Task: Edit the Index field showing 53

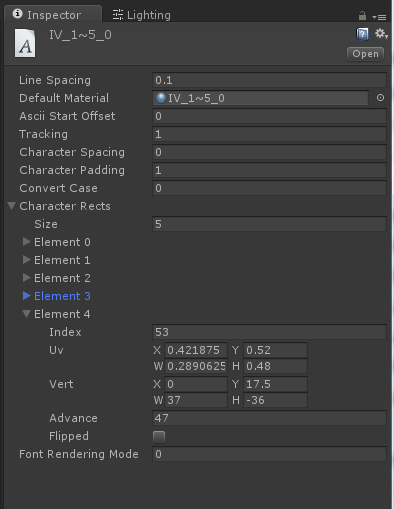Action: (x=269, y=332)
